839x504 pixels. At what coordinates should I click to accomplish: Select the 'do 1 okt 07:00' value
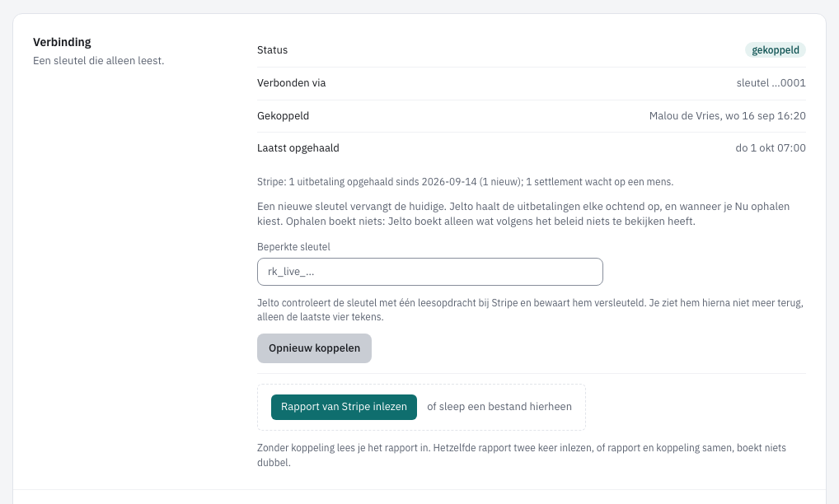pyautogui.click(x=771, y=148)
